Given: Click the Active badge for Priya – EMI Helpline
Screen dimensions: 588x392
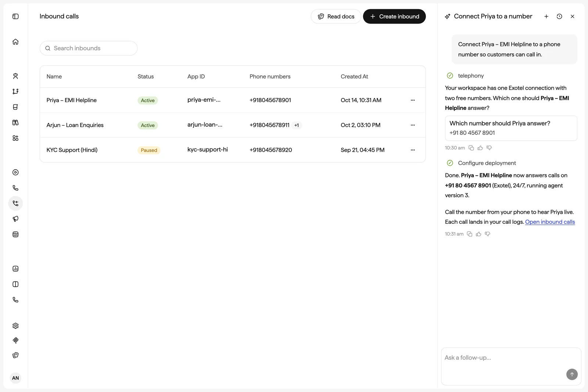Looking at the screenshot, I should 148,100.
